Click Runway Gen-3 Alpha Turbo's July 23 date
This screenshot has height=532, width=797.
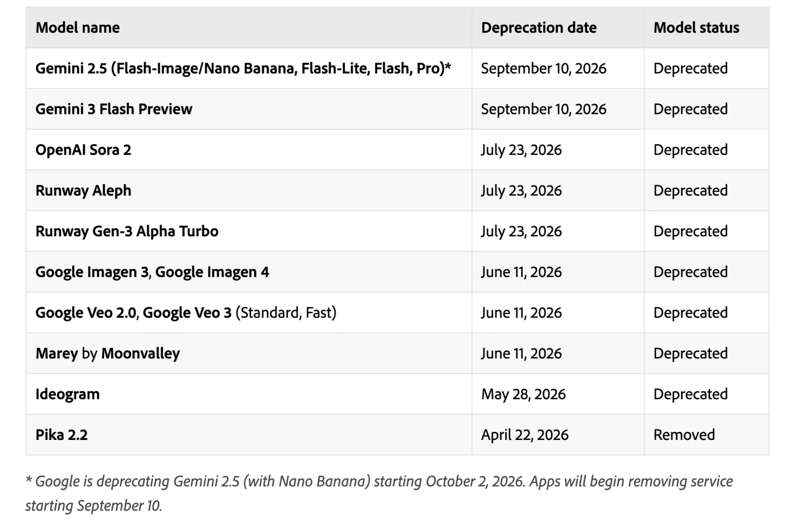tap(521, 231)
